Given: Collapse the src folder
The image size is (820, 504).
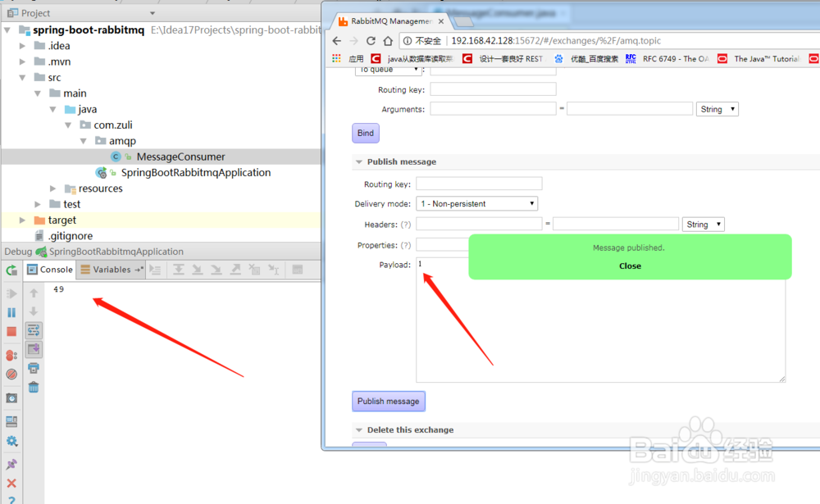Looking at the screenshot, I should coord(22,77).
